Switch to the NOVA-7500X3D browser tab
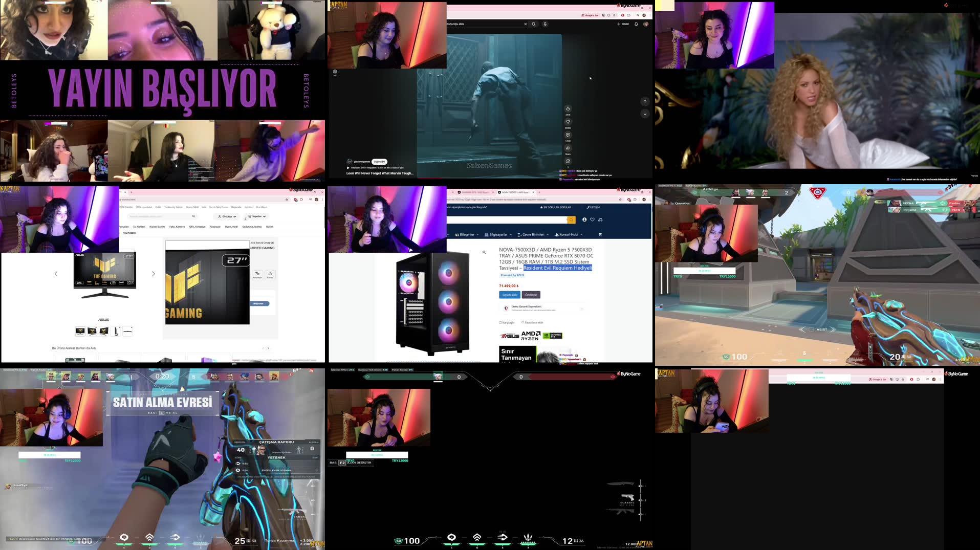The height and width of the screenshot is (550, 980). tap(515, 192)
